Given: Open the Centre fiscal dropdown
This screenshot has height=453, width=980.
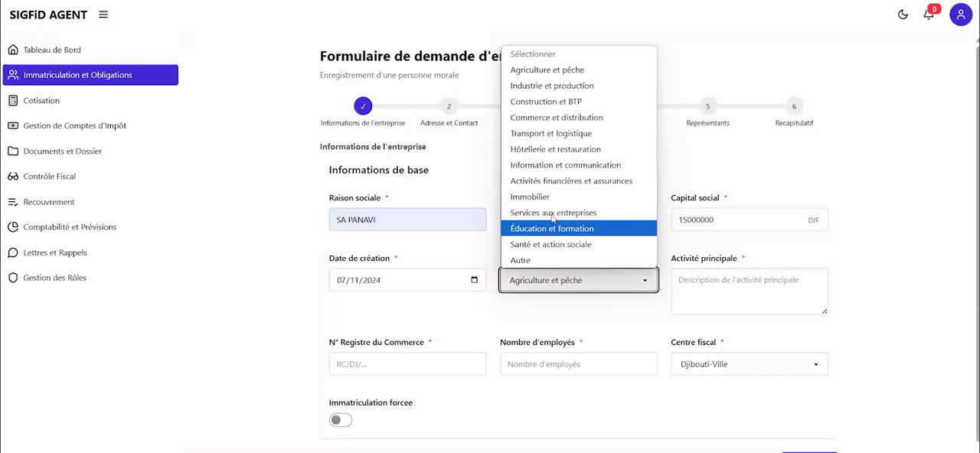Looking at the screenshot, I should coord(749,363).
